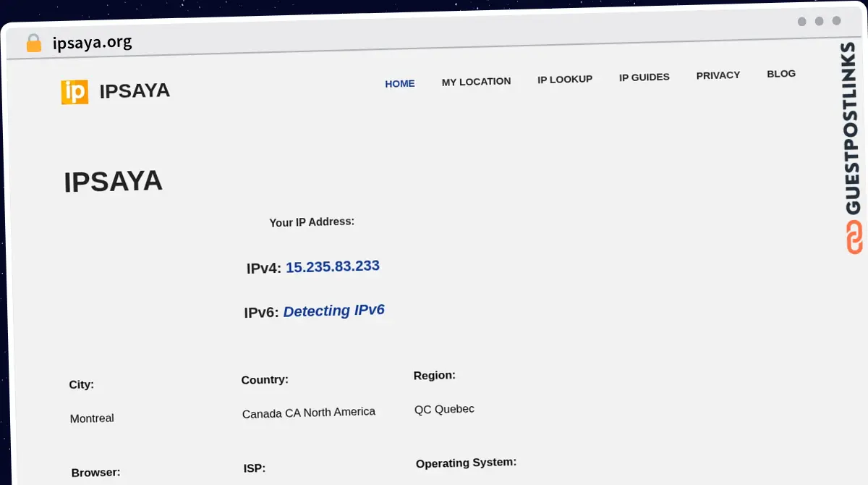The image size is (868, 485).
Task: Go to the IP LOOKUP page
Action: click(565, 79)
